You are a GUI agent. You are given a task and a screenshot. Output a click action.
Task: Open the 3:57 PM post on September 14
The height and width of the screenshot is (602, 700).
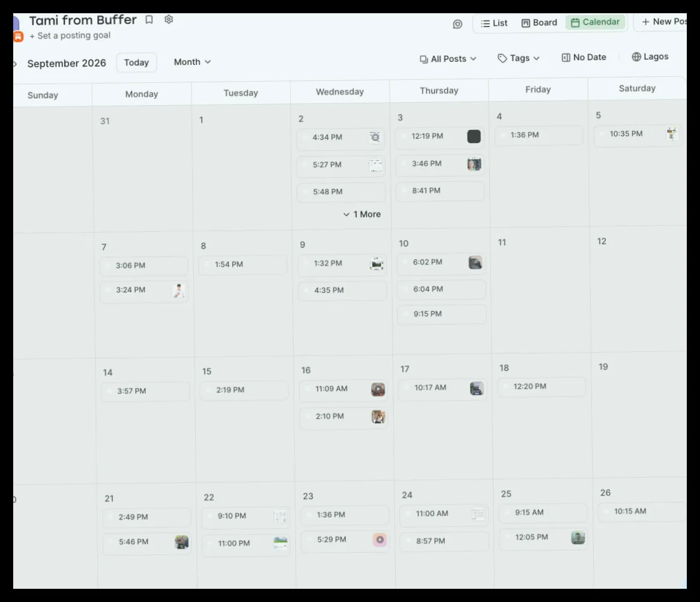tap(145, 391)
